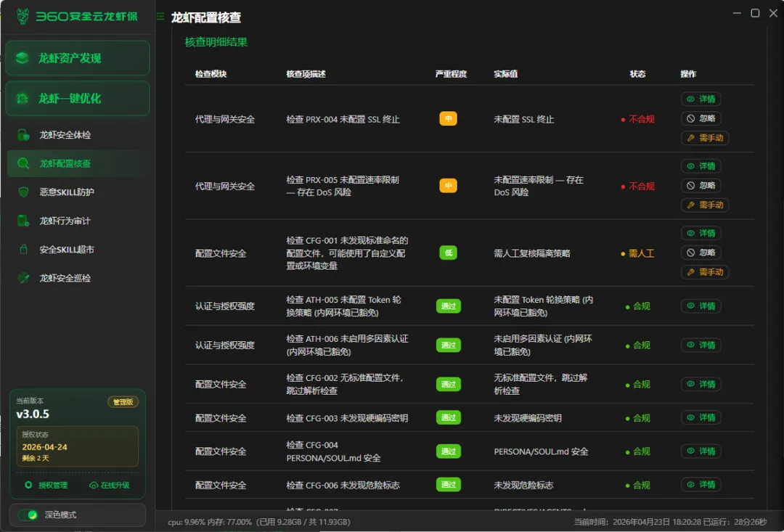View 详情 for ATH-005 Token row
Viewport: 784px width, 532px height.
(x=701, y=306)
